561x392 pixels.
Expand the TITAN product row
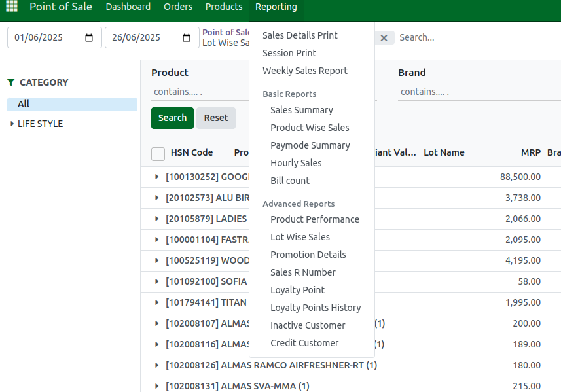(x=156, y=302)
